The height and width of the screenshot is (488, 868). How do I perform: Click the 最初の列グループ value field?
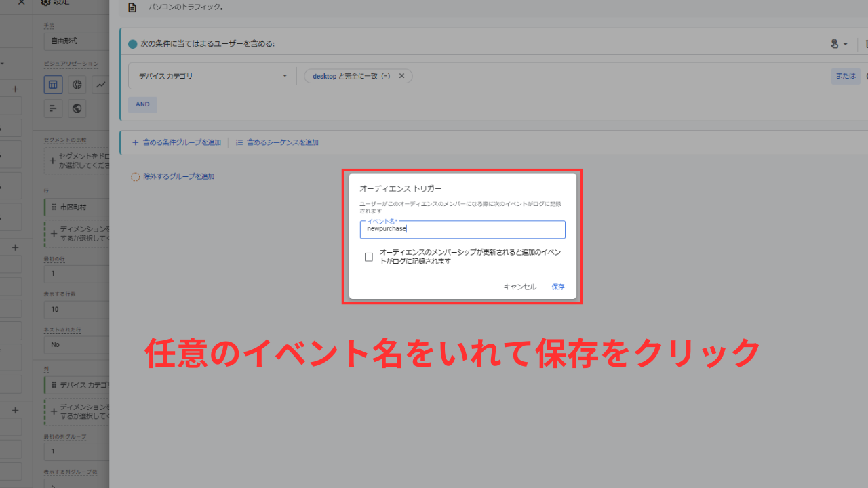[76, 451]
